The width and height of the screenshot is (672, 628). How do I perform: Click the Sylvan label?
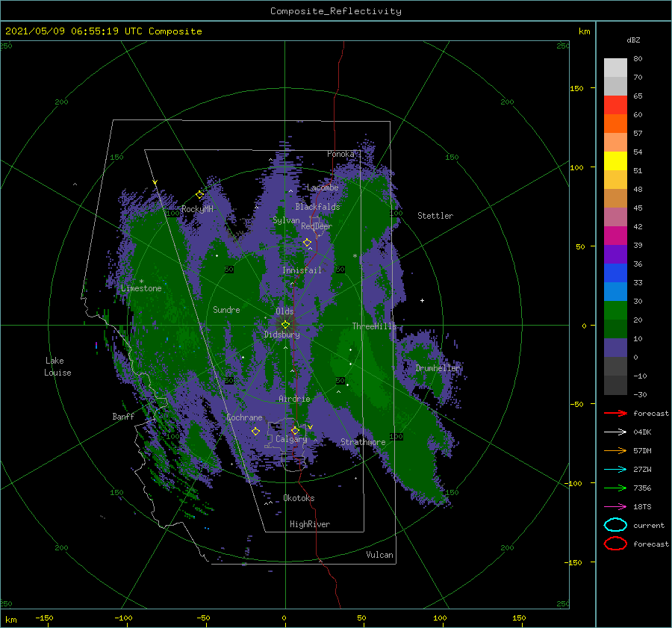[x=286, y=220]
